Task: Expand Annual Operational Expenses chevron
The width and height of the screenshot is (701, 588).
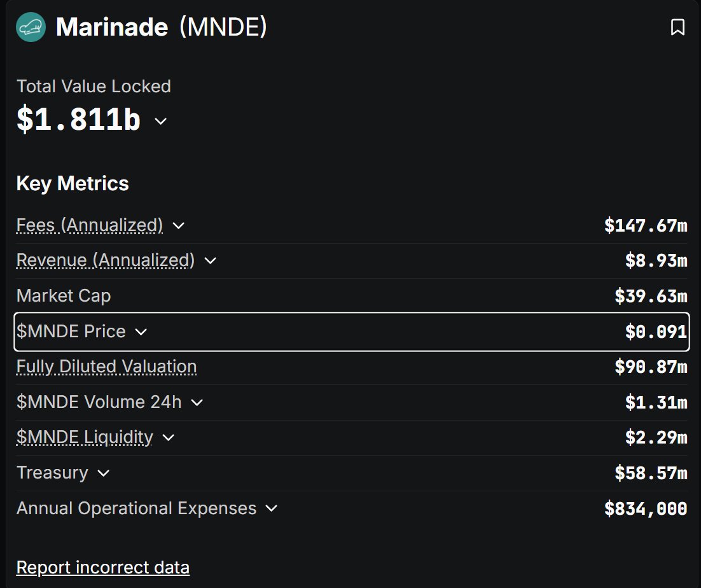Action: coord(272,508)
